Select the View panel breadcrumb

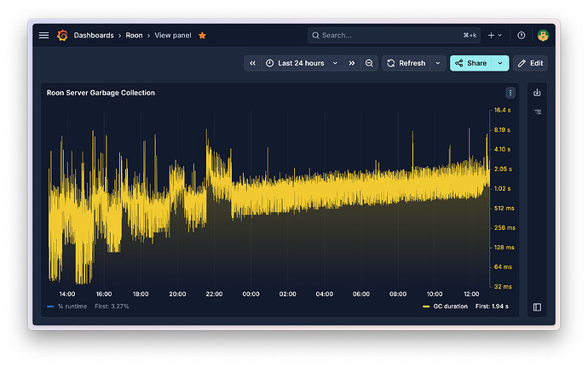click(x=173, y=35)
